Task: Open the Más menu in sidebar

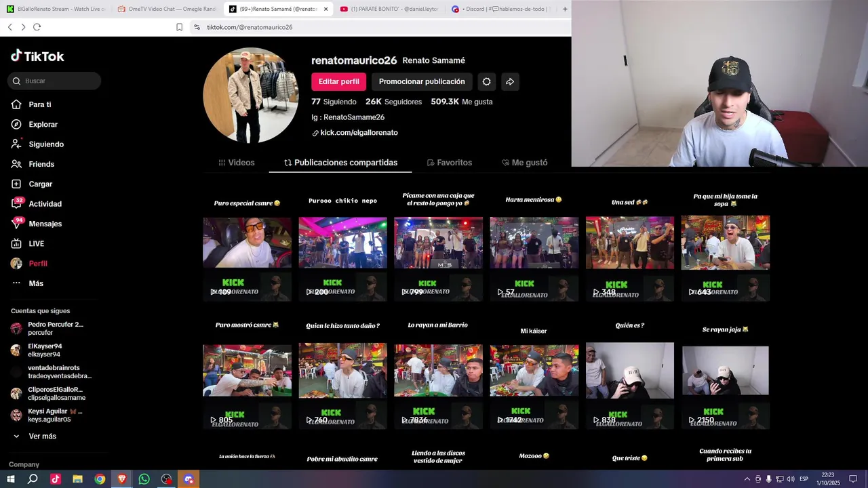Action: coord(27,283)
